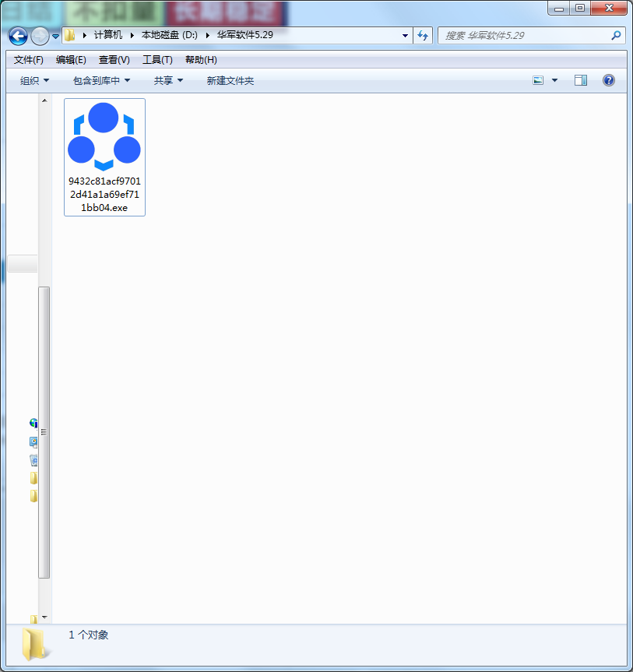Screen dimensions: 633x672
Task: Select the 9432c81acf97012d41a1a69ef711bb04.exe file icon
Action: click(x=104, y=137)
